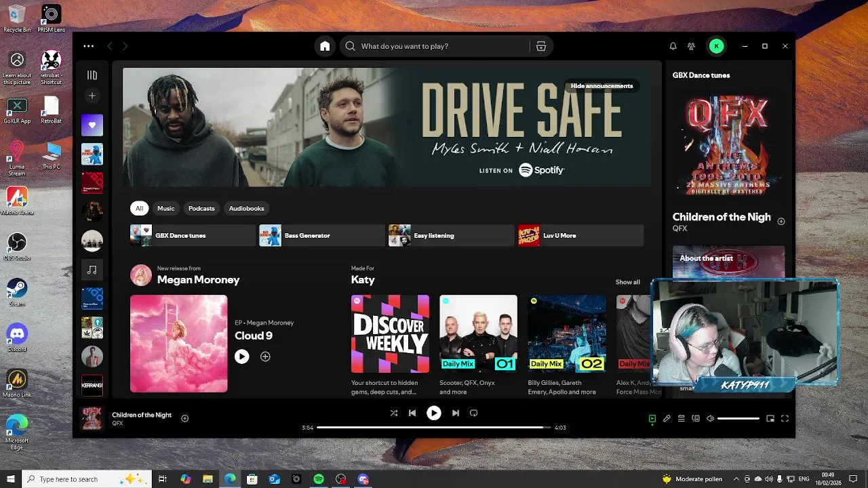Click Show all for Made For Katy
The height and width of the screenshot is (488, 868).
[627, 282]
